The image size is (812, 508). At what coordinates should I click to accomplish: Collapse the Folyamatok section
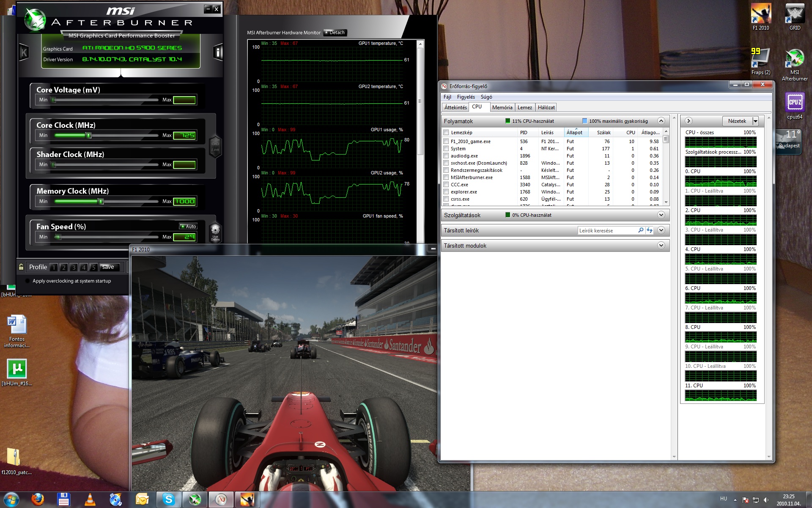(661, 121)
